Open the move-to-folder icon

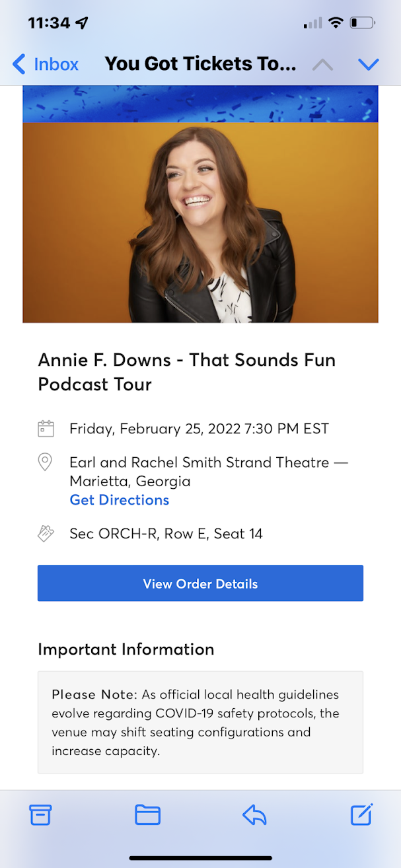pyautogui.click(x=147, y=814)
